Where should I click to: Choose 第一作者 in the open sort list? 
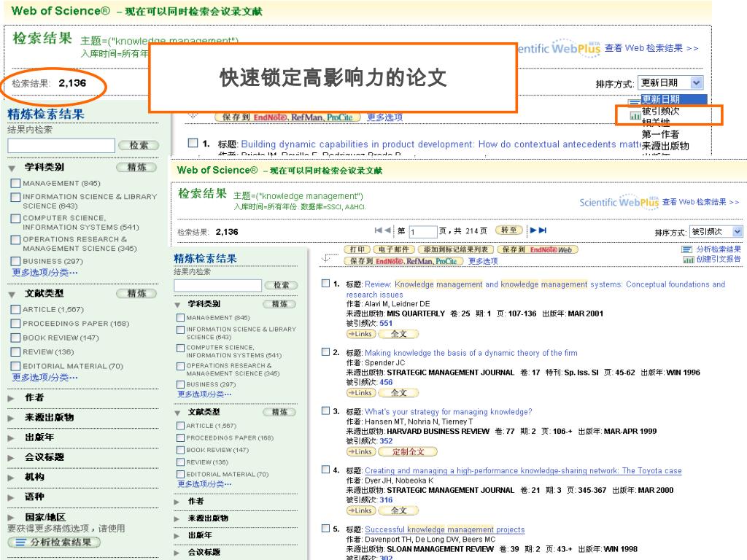[660, 134]
